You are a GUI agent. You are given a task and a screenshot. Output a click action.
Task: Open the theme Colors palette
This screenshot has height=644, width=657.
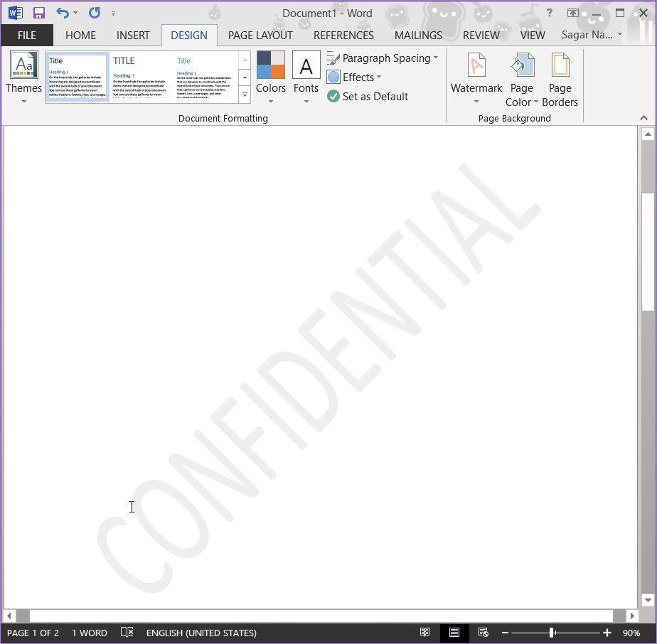coord(271,77)
